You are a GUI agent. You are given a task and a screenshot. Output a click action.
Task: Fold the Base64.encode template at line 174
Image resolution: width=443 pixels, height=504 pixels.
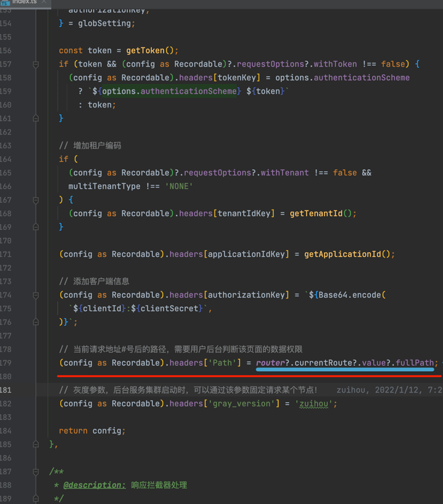tap(36, 295)
